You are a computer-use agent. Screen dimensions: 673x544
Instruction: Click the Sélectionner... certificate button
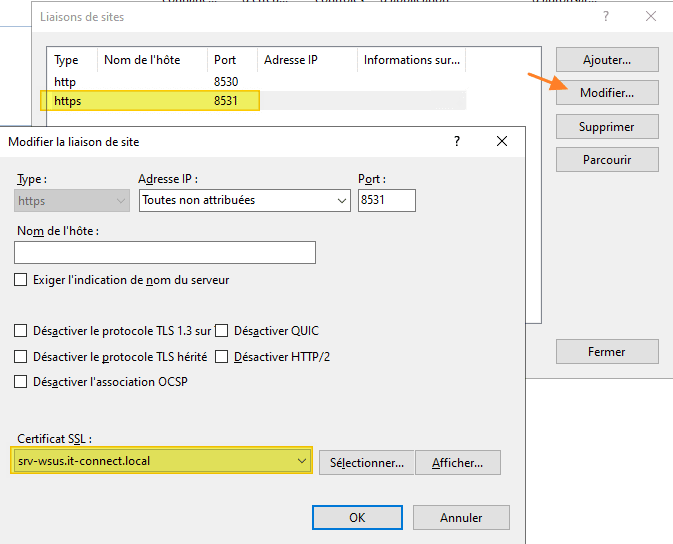pos(366,463)
